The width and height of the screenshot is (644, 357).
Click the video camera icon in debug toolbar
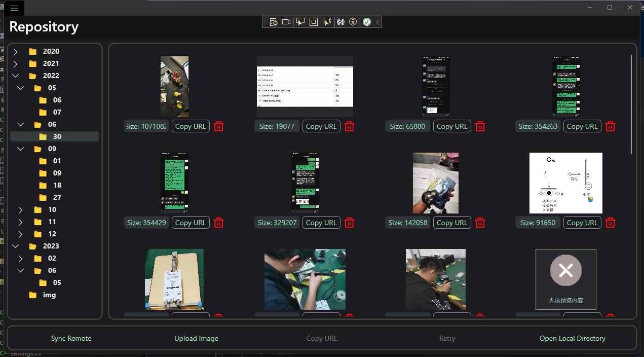point(286,22)
